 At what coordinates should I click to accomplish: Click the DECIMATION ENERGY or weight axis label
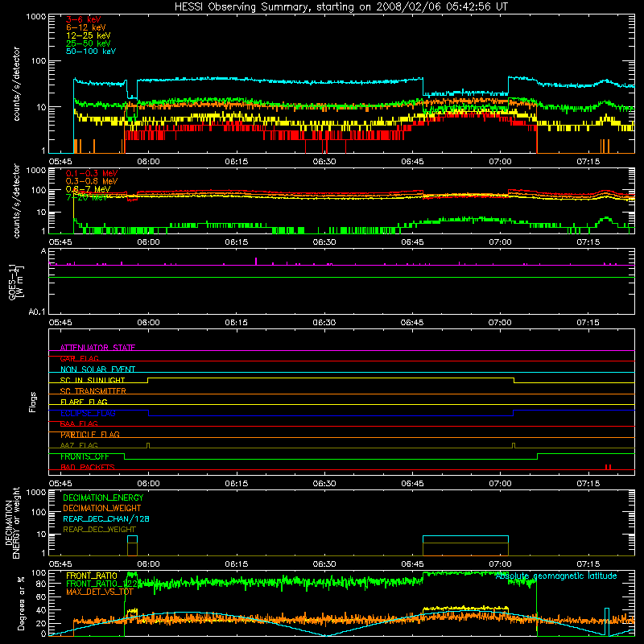point(12,522)
